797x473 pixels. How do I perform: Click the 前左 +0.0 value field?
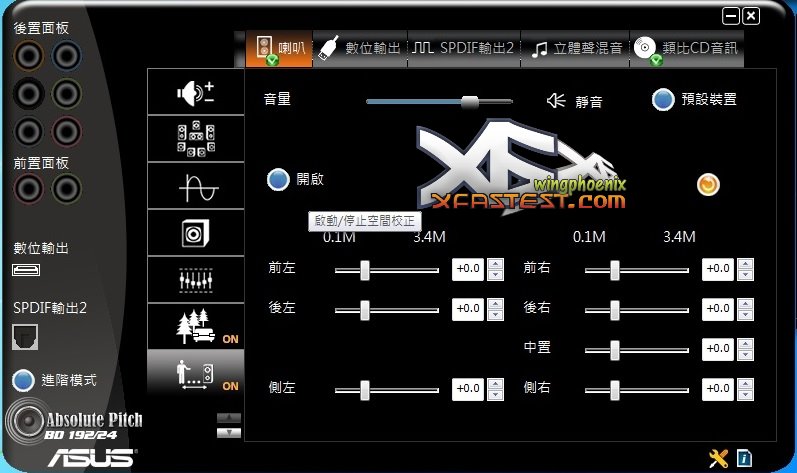[x=468, y=269]
